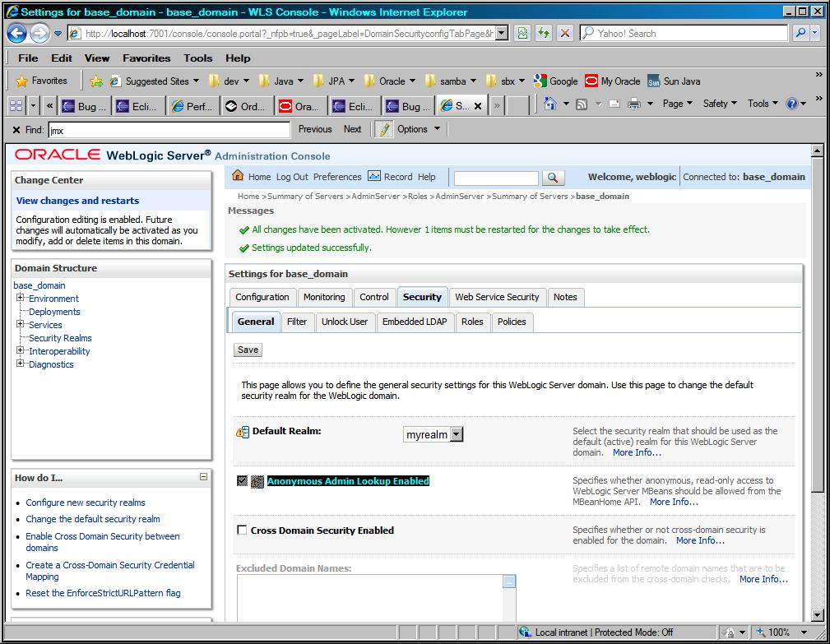
Task: Click the Log Out link
Action: [x=292, y=177]
